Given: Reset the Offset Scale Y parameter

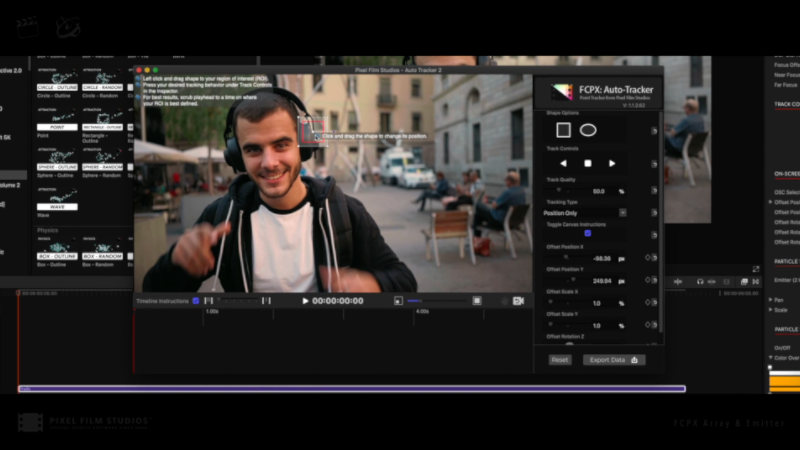Looking at the screenshot, I should (655, 324).
